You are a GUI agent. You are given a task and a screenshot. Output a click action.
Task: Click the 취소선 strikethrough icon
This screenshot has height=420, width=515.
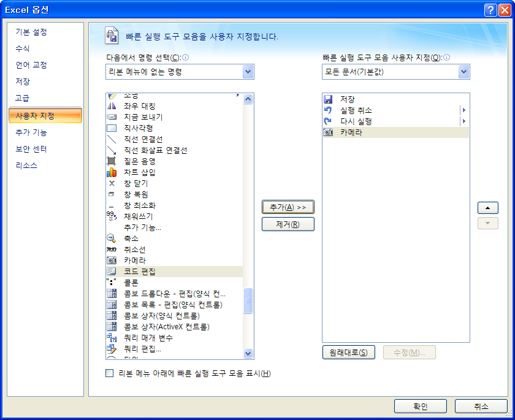pyautogui.click(x=112, y=250)
